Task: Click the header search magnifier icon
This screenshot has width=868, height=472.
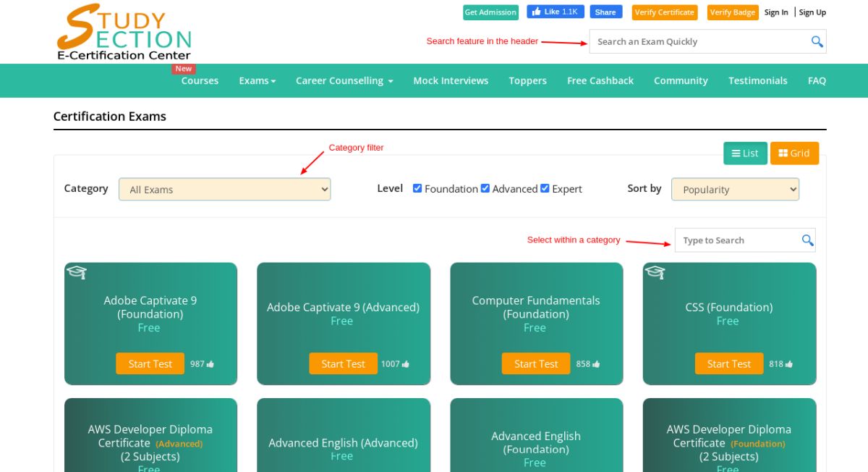Action: (x=817, y=42)
